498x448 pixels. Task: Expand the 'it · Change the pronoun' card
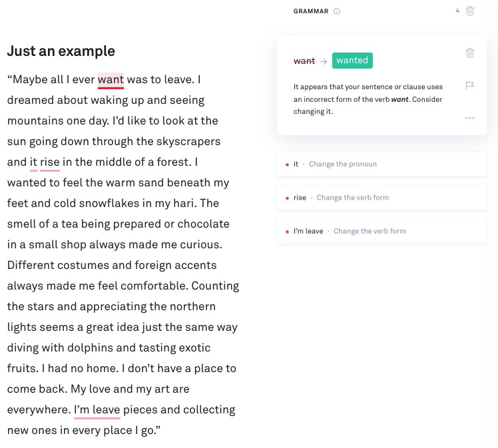(381, 164)
